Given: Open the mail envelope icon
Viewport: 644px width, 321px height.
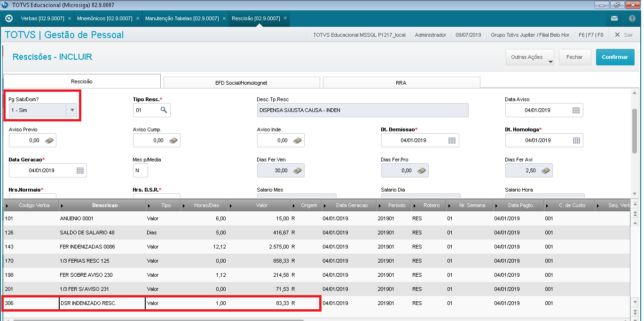Looking at the screenshot, I should pos(614,18).
